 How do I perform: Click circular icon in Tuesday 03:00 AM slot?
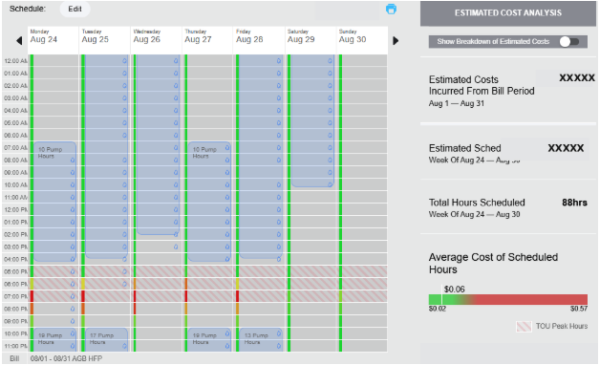124,98
